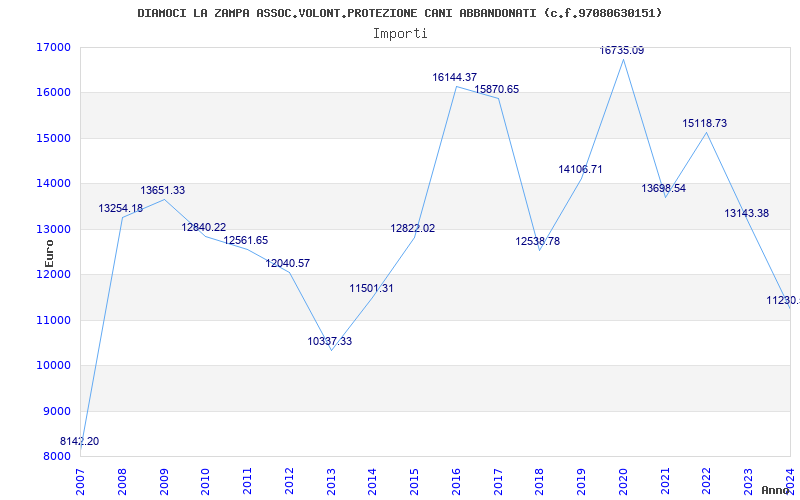The image size is (800, 500).
Task: Click the data label 15118.73
Action: coord(705,123)
